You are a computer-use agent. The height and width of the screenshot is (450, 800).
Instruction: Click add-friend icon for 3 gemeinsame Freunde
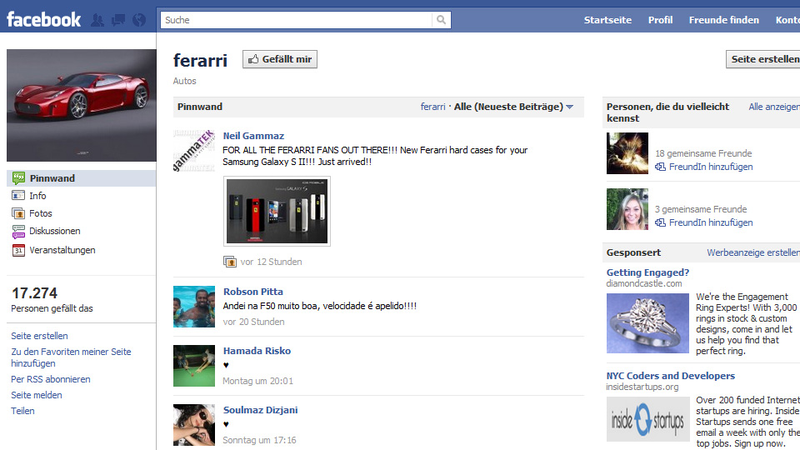click(660, 223)
